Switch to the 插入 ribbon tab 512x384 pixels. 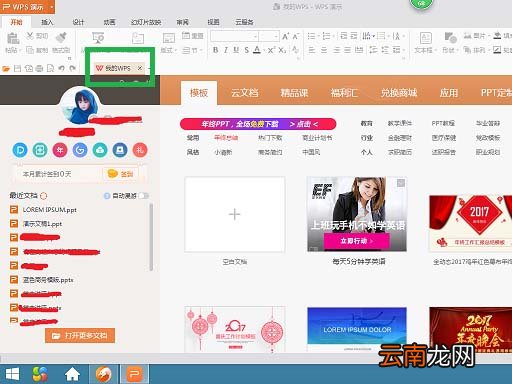click(x=47, y=22)
